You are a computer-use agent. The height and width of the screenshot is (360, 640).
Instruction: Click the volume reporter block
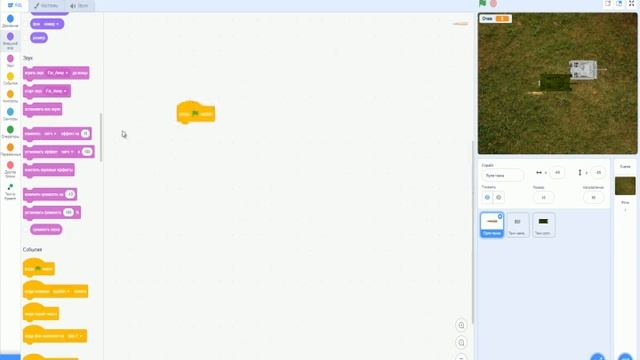click(46, 229)
